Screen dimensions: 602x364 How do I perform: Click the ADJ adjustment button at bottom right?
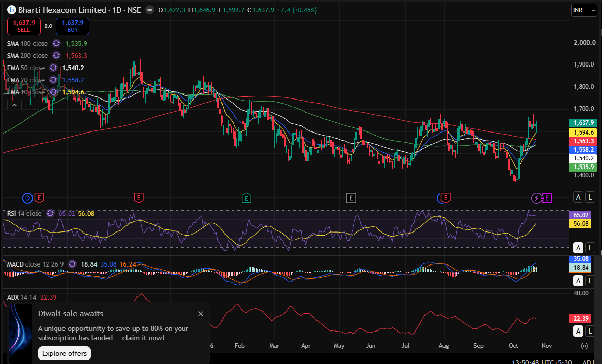coord(588,362)
